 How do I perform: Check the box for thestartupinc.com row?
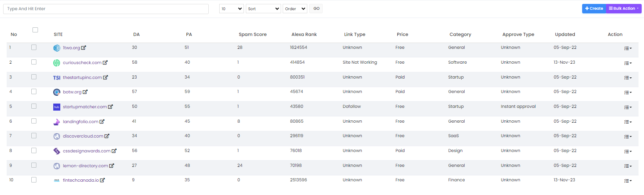[34, 77]
